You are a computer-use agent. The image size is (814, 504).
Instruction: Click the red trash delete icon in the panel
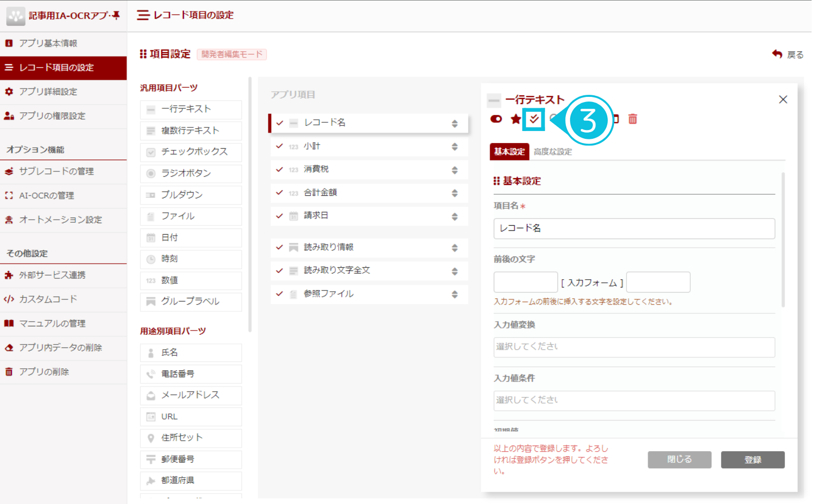pos(633,119)
